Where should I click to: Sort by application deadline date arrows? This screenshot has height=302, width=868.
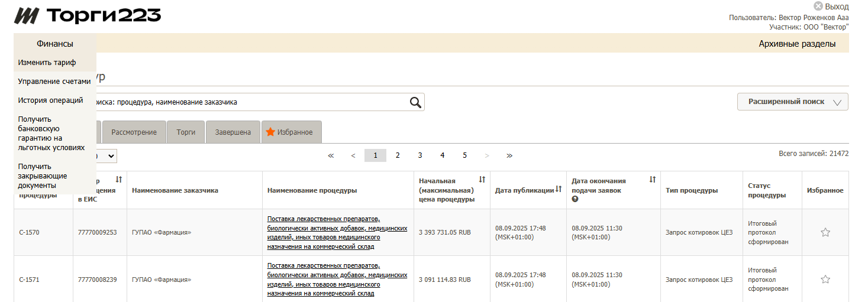[x=652, y=179]
